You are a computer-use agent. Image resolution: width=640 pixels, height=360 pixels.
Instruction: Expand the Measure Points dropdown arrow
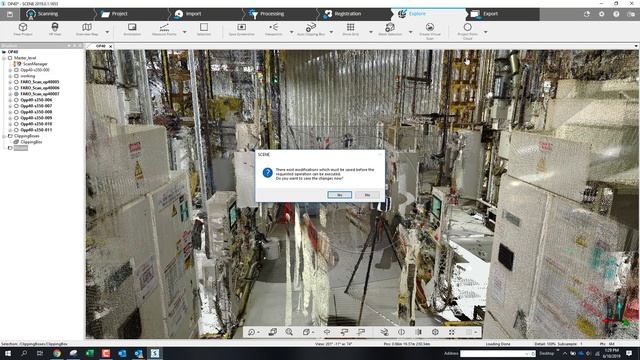(184, 32)
